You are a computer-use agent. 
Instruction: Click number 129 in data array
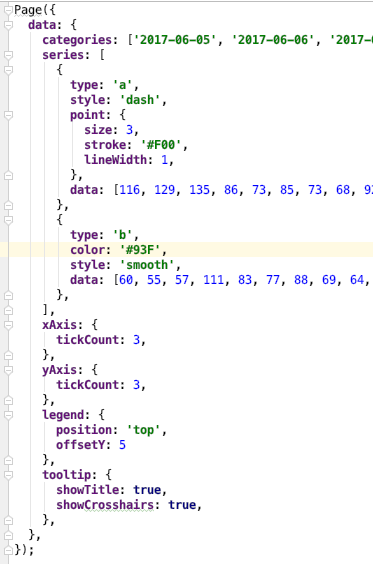(164, 190)
